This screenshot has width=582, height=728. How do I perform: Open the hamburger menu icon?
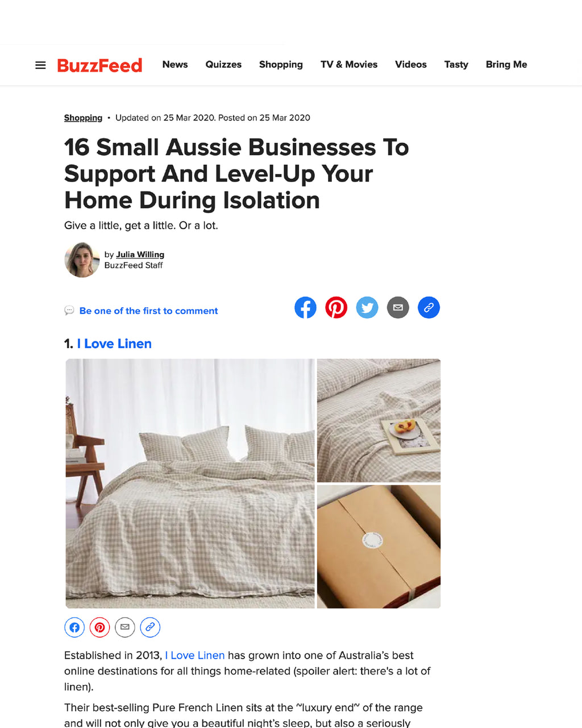pos(40,65)
